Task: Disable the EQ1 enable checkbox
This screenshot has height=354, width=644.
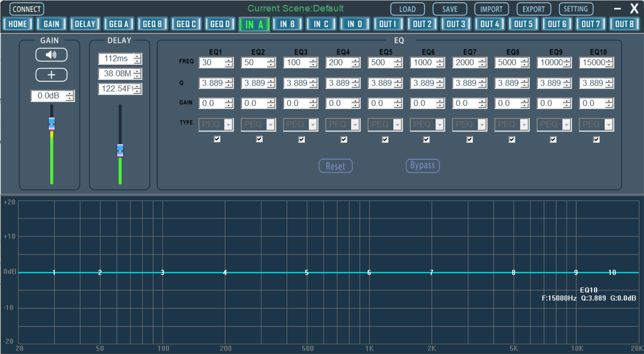Action: [217, 139]
